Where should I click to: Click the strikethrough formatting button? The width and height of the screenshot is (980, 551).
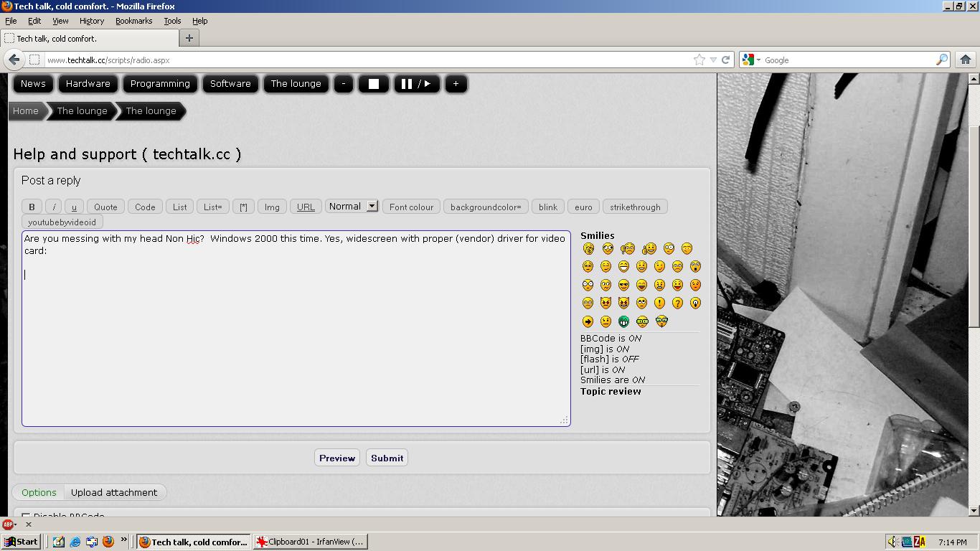click(x=635, y=207)
